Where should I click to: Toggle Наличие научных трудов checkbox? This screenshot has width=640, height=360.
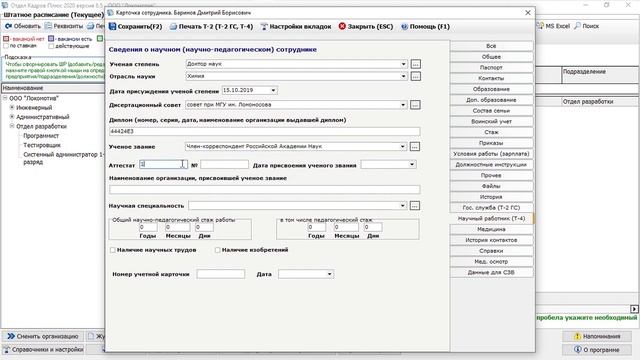click(113, 250)
